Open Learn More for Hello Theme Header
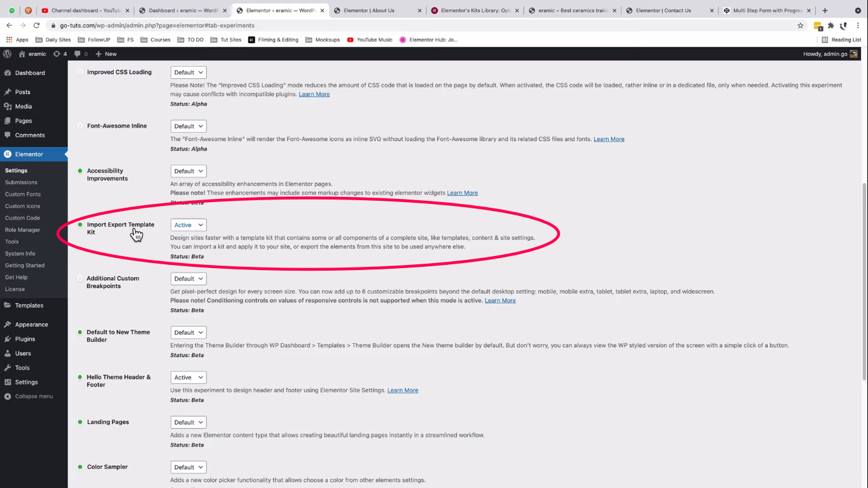Viewport: 868px width, 488px height. [x=403, y=390]
